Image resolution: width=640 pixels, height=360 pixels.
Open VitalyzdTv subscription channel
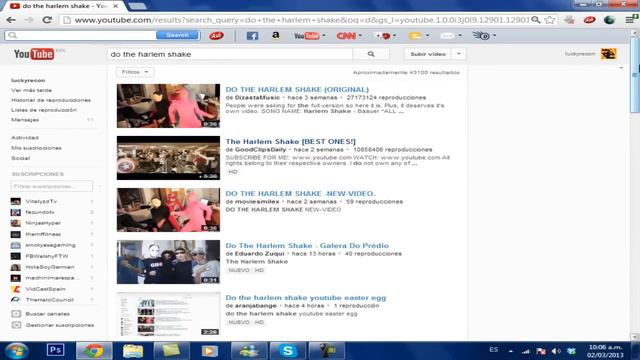pyautogui.click(x=41, y=201)
